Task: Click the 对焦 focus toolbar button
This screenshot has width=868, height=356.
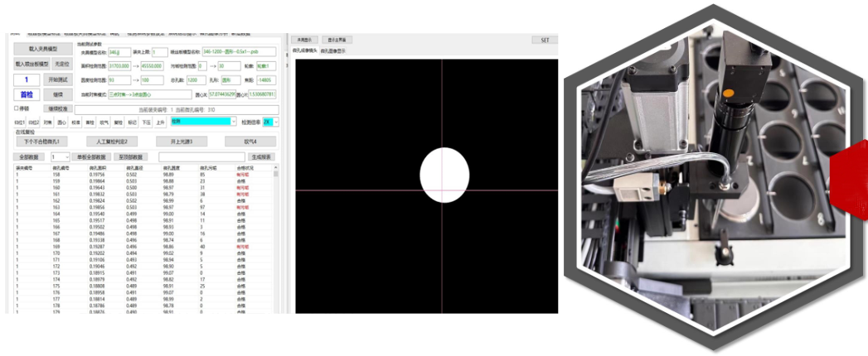Action: tap(48, 122)
